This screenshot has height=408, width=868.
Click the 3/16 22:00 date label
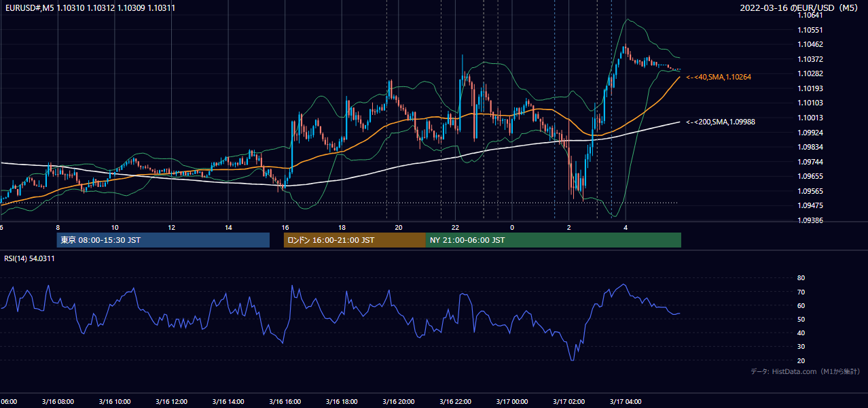(x=455, y=402)
